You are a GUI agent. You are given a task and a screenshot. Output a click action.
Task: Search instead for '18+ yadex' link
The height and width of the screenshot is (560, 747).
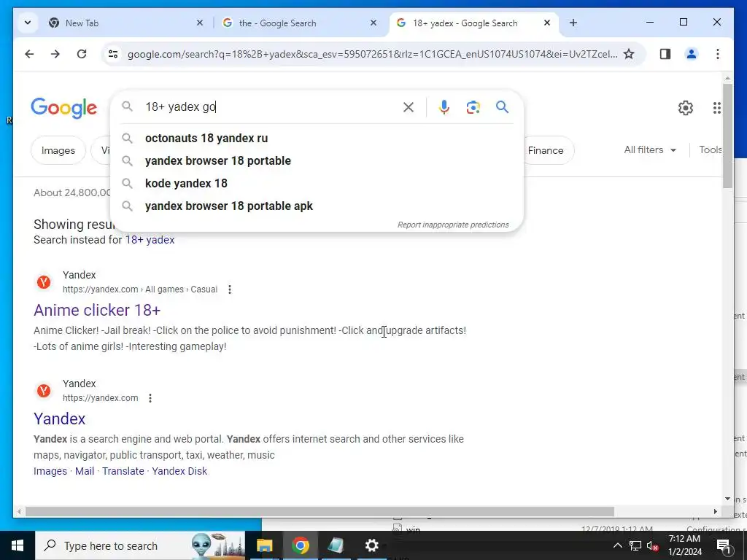pos(150,240)
